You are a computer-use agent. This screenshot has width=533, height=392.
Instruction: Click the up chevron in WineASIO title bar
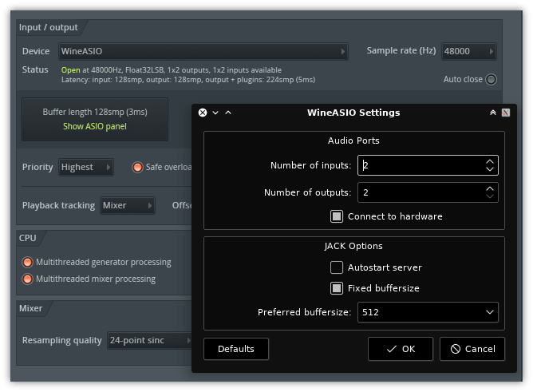pyautogui.click(x=228, y=113)
